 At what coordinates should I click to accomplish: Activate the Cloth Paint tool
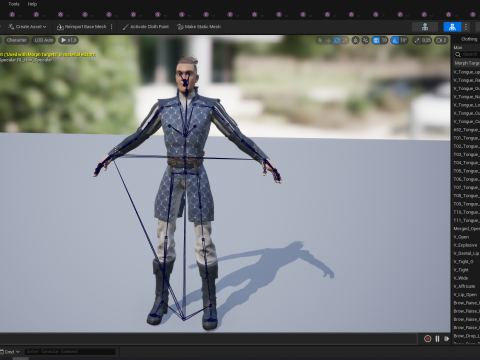tap(146, 27)
